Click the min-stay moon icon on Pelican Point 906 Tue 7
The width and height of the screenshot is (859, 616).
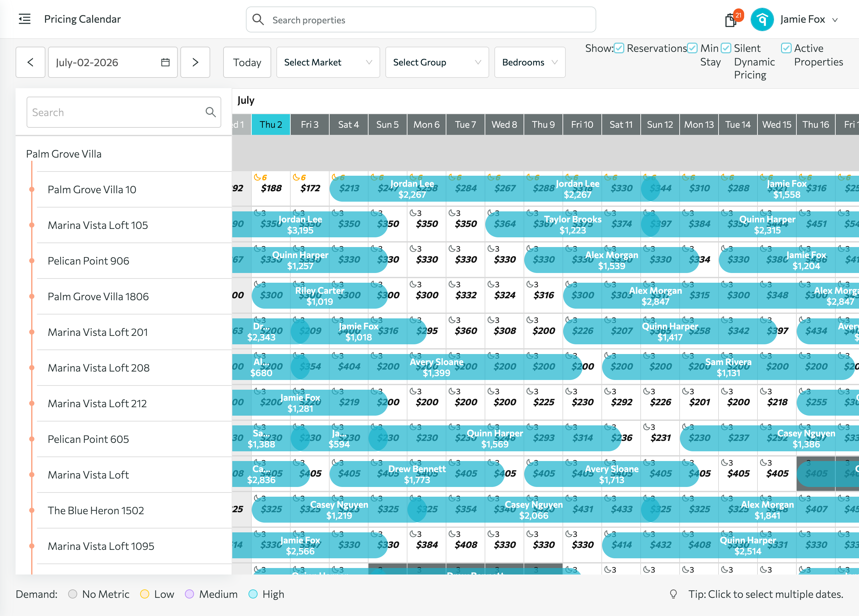click(x=452, y=248)
